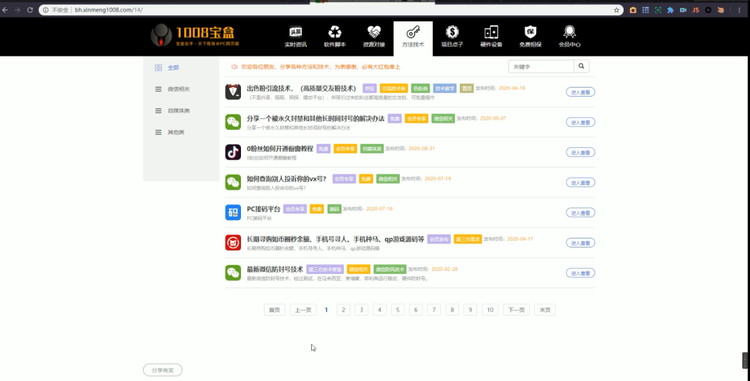Screen dimensions: 750x381
Task: Go to 下一页 next page
Action: [516, 310]
